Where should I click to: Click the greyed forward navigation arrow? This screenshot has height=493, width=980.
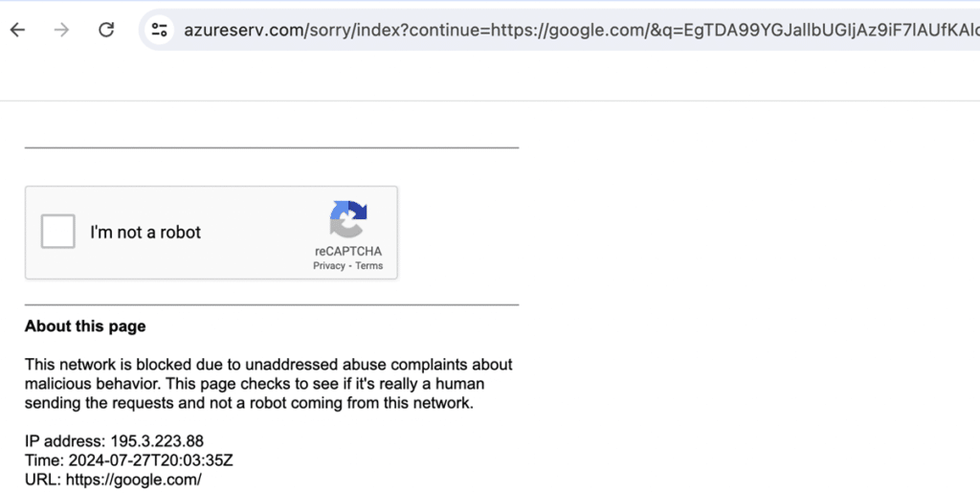click(x=61, y=30)
